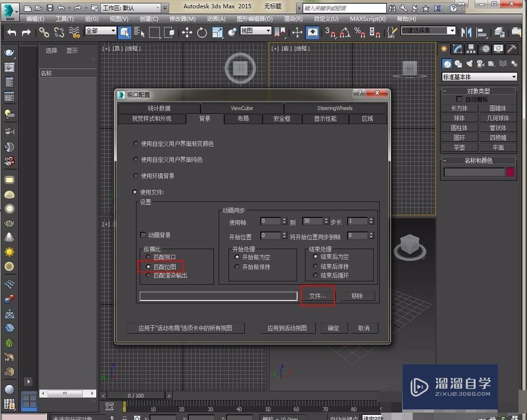
Task: Click the horizontal scrollbar below the scene panel
Action: [x=66, y=393]
